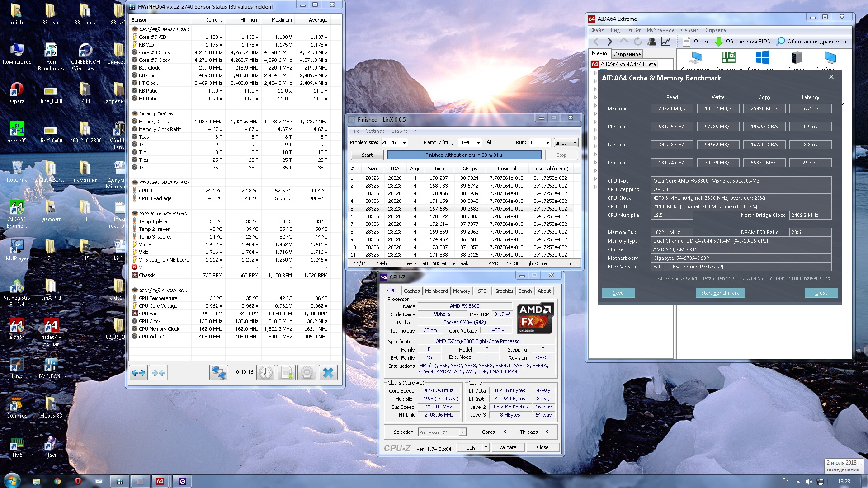Open the AIDA64 Отчёт report button
Image resolution: width=868 pixels, height=488 pixels.
point(695,42)
